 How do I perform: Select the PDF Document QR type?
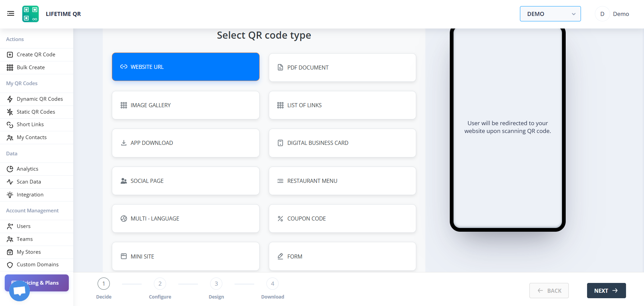click(342, 68)
